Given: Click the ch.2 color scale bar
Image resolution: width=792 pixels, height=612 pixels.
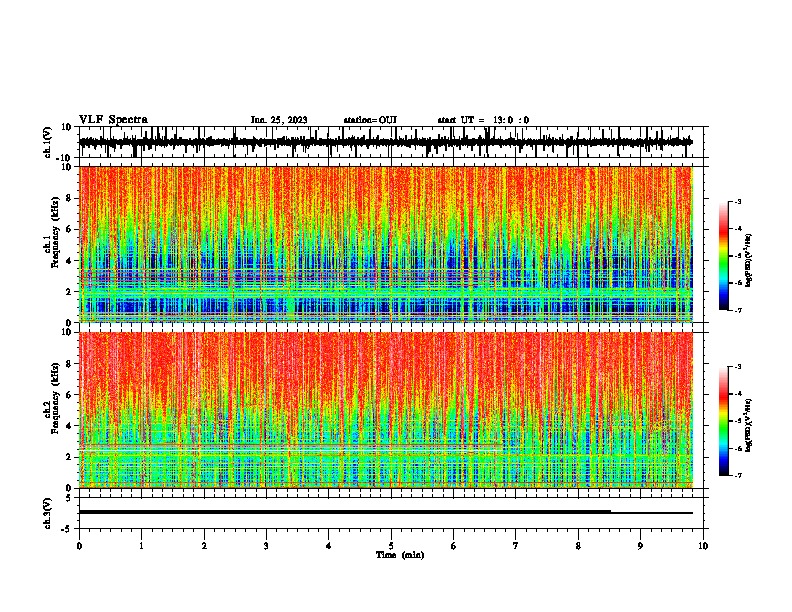Looking at the screenshot, I should (x=723, y=421).
